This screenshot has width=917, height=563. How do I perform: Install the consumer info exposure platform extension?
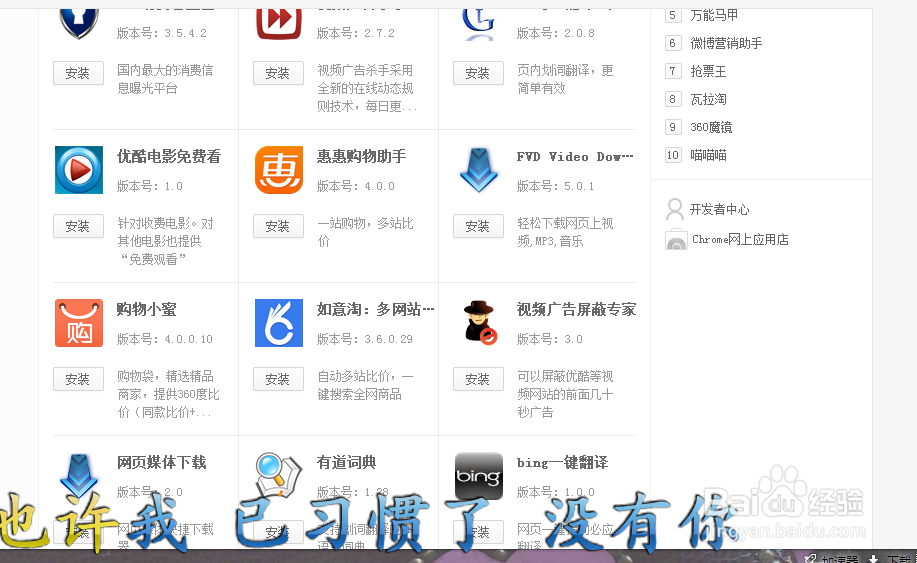78,73
